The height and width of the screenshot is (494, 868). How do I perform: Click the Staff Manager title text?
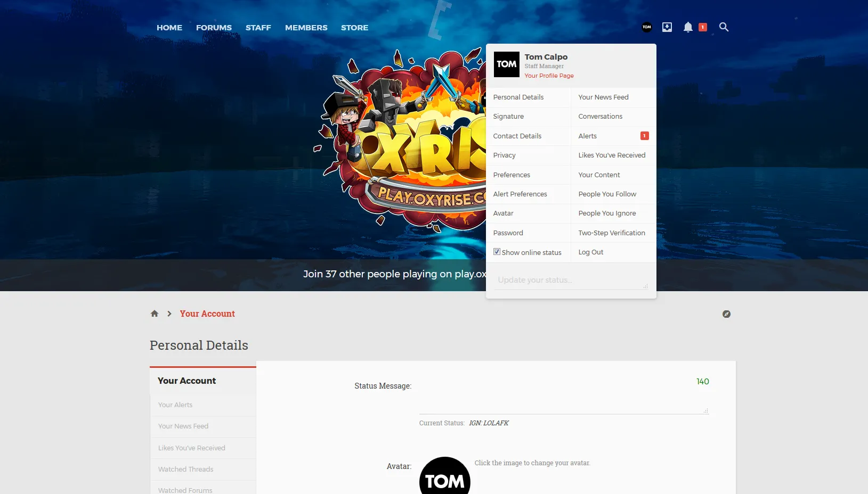(544, 67)
